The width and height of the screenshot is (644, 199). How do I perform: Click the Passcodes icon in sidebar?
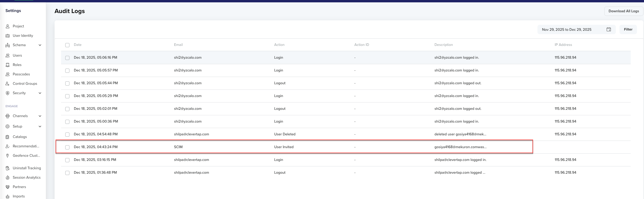8,74
